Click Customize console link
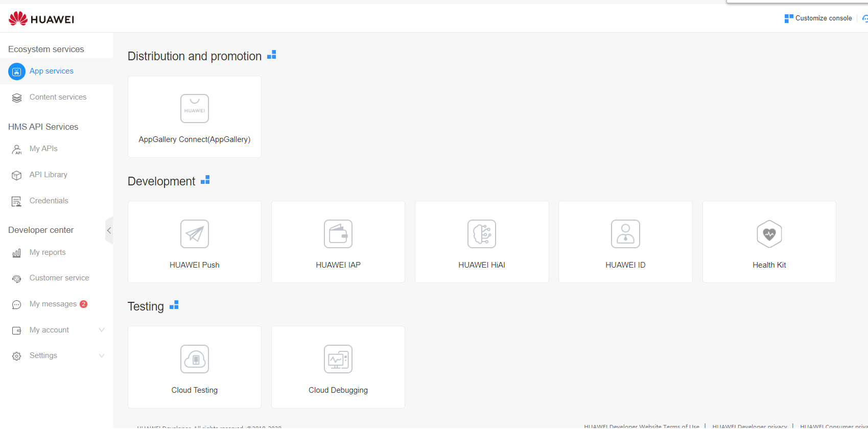 [x=824, y=18]
